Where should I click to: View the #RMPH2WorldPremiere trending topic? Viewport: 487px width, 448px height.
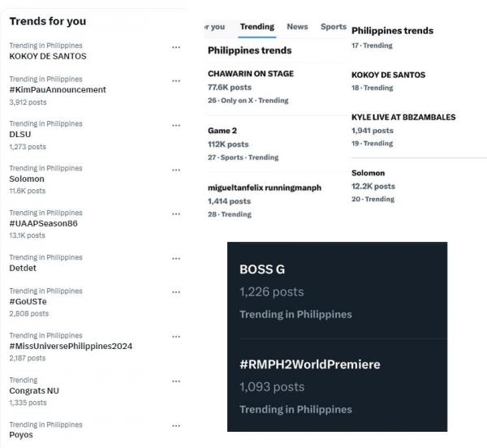[309, 364]
